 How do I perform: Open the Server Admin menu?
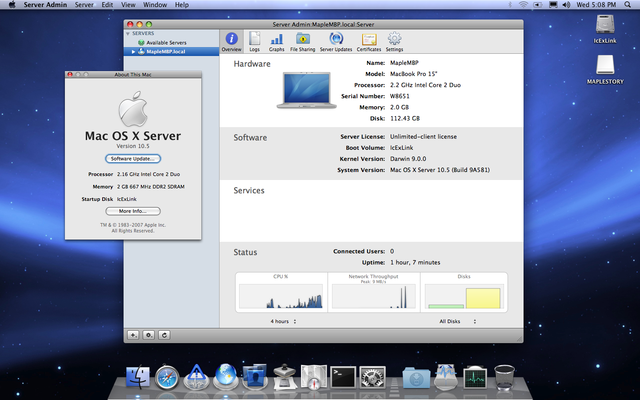tap(45, 4)
